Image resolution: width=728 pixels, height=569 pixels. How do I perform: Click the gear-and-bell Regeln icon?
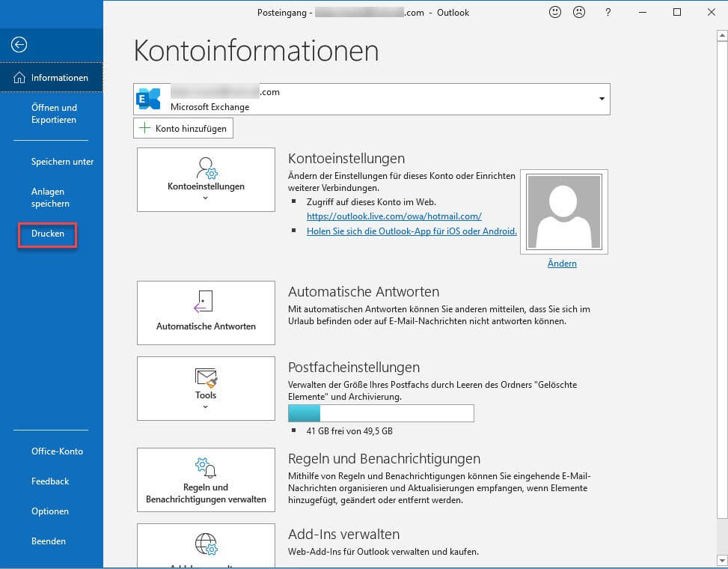pos(206,468)
